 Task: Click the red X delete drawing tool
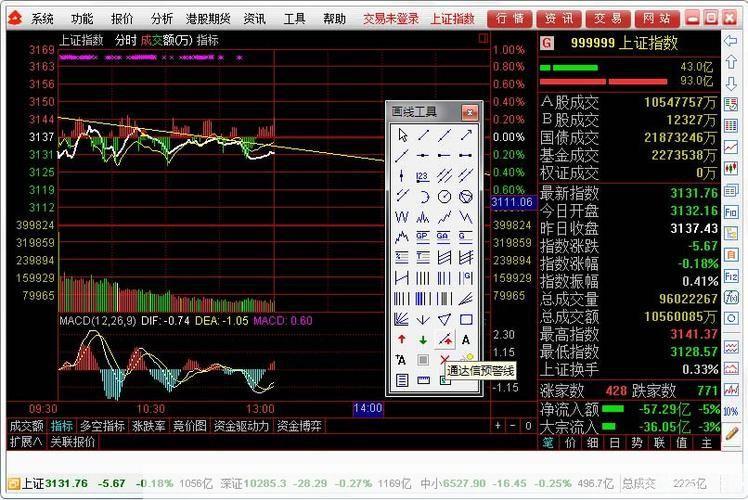pyautogui.click(x=444, y=359)
